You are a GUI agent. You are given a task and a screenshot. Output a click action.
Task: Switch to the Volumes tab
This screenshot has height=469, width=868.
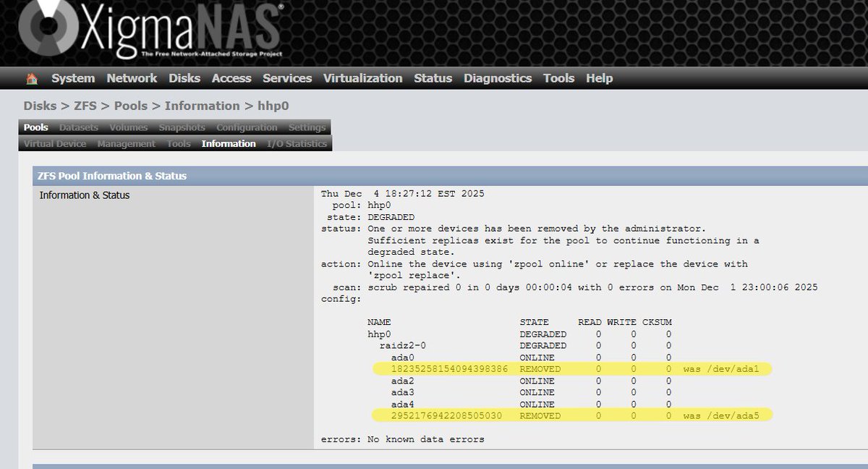click(129, 127)
